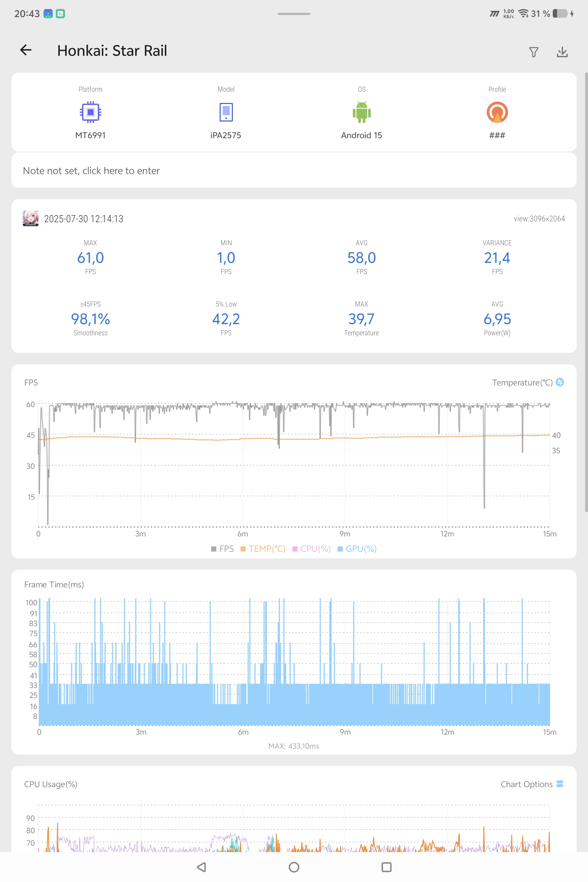This screenshot has height=882, width=588.
Task: Tap the 5% Low 42,2 value
Action: click(226, 319)
